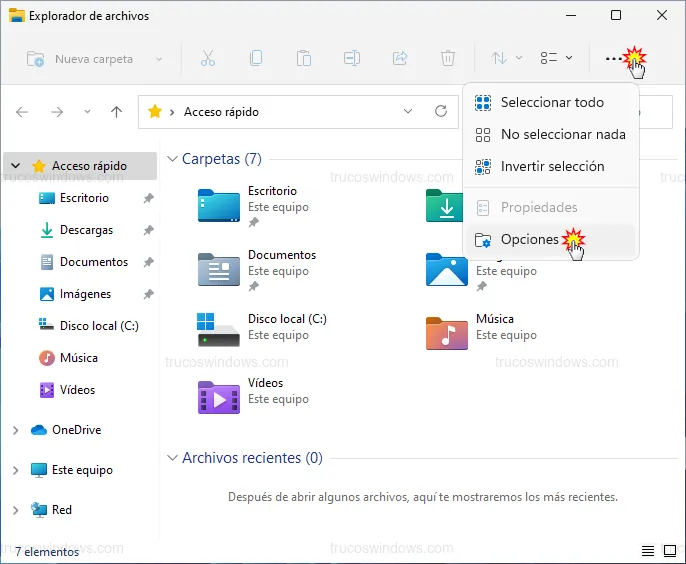Open the Sort order dropdown
Viewport: 686px width, 564px height.
pyautogui.click(x=506, y=59)
